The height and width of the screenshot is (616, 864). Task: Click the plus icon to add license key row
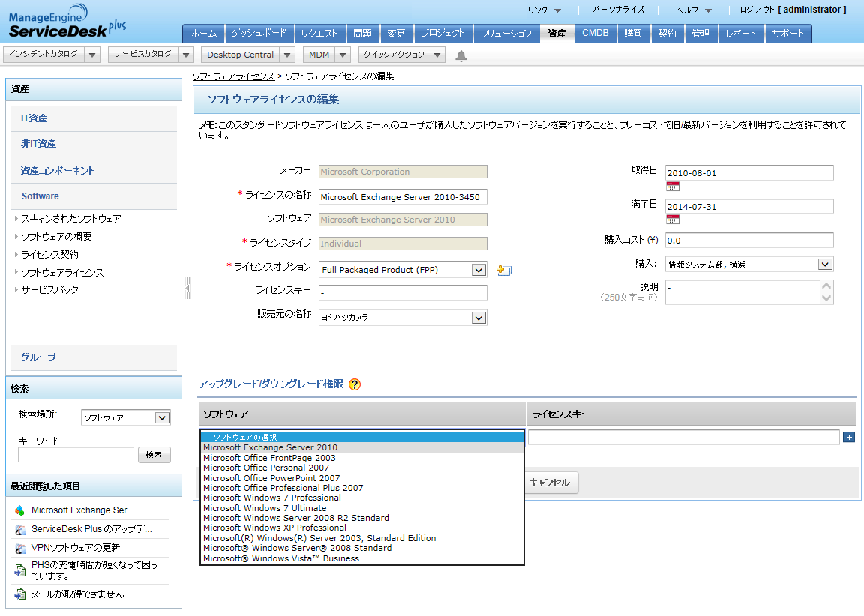849,437
